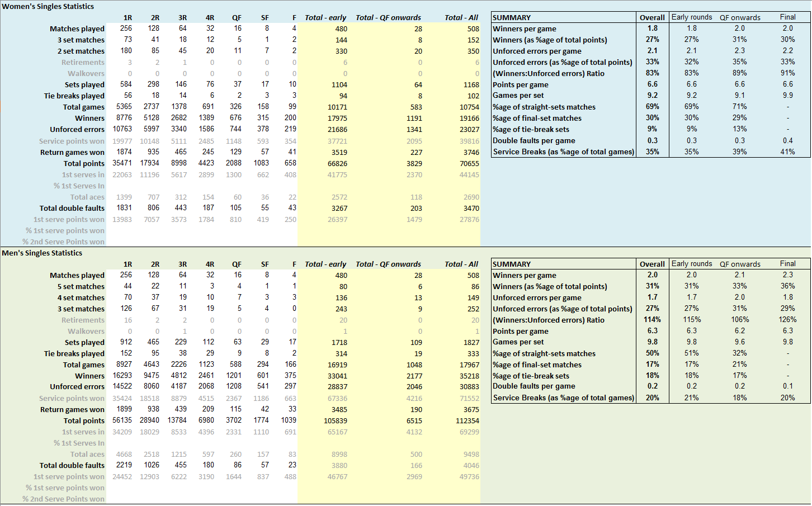This screenshot has height=506, width=812.
Task: Click Women's 'Service Breaks' summary row label
Action: click(x=563, y=152)
